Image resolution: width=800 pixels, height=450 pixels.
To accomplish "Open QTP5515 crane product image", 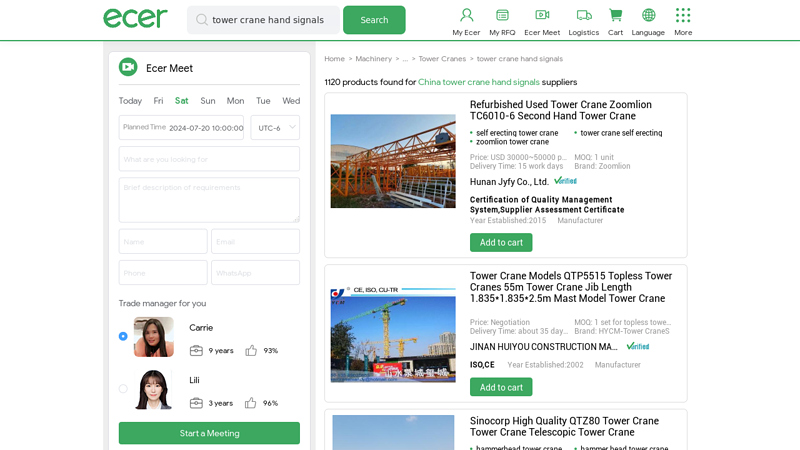I will click(393, 335).
